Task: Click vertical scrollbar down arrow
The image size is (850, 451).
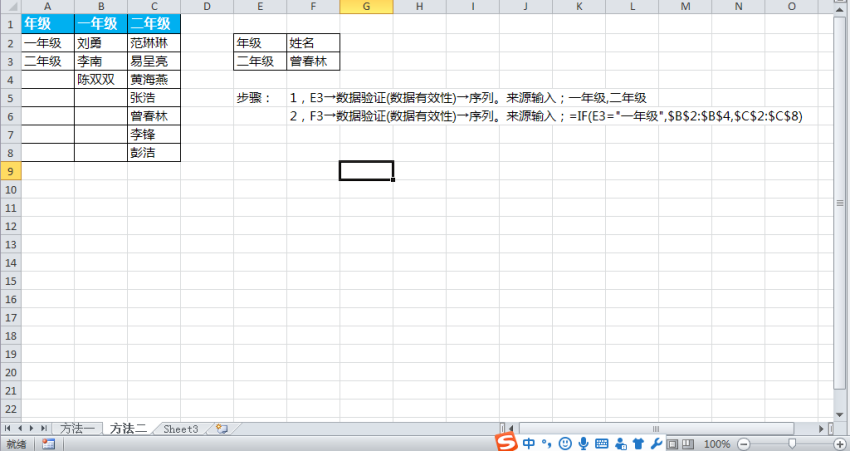Action: point(840,415)
